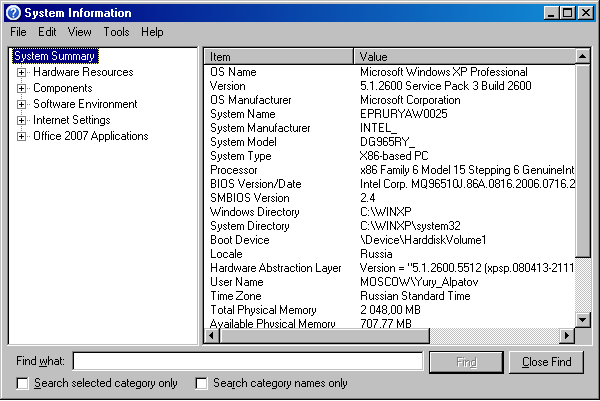Click the vertical scrollbar down arrow
Image resolution: width=600 pixels, height=401 pixels.
click(582, 319)
